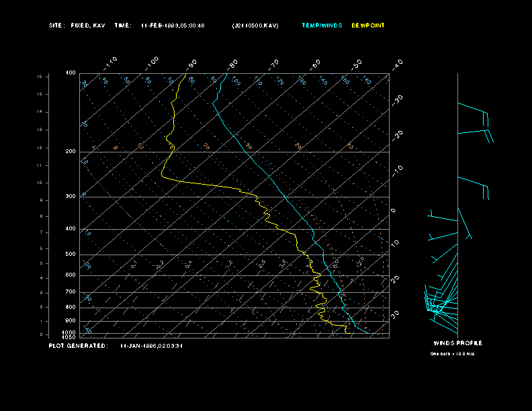Select the "FIXED, KAV" site name
This screenshot has width=532, height=411.
[x=88, y=26]
